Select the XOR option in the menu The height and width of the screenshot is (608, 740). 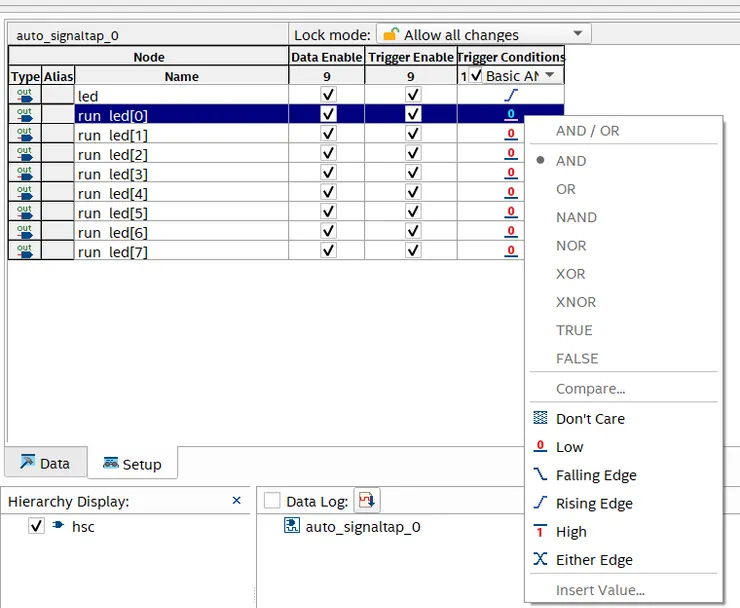570,274
